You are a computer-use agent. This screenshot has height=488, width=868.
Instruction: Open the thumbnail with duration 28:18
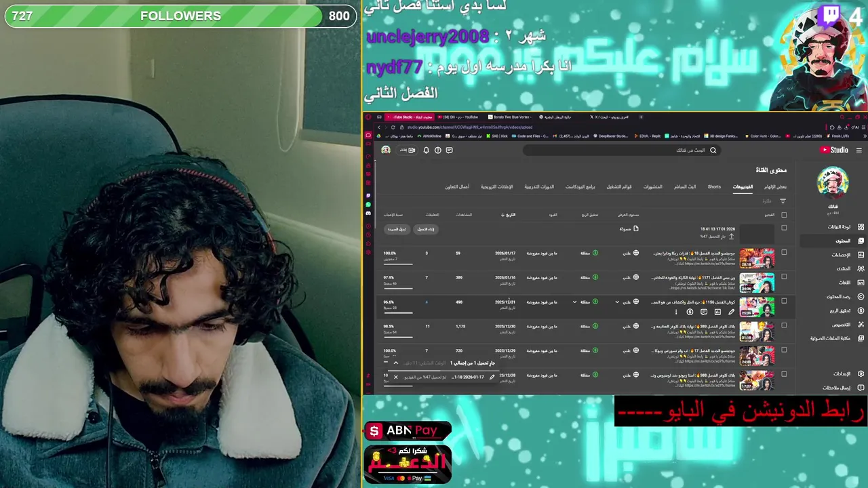(757, 258)
